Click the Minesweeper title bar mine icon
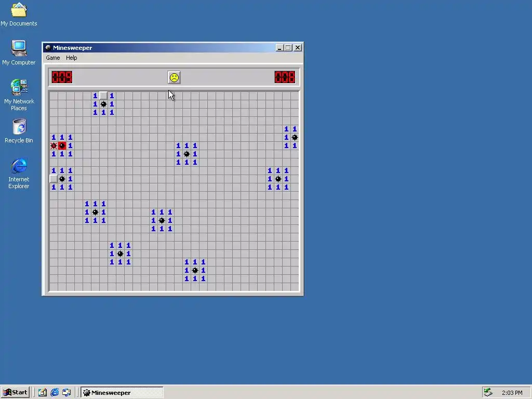Image resolution: width=532 pixels, height=399 pixels. click(x=48, y=48)
